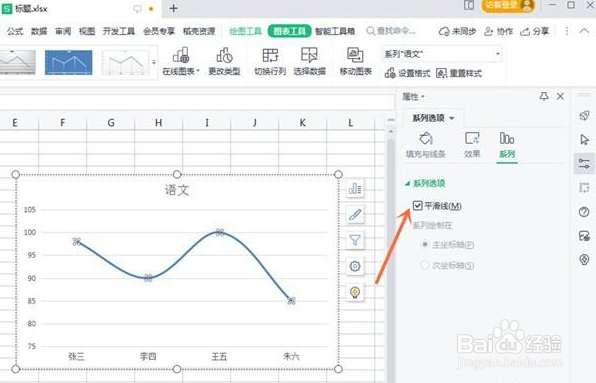Click the 未同步 cloud sync icon
Viewport: 596px width, 383px height.
(x=444, y=32)
